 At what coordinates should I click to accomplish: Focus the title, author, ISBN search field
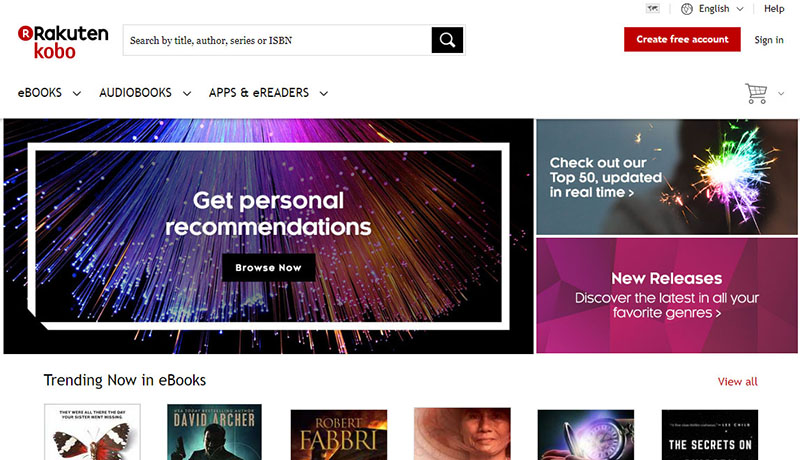(278, 40)
